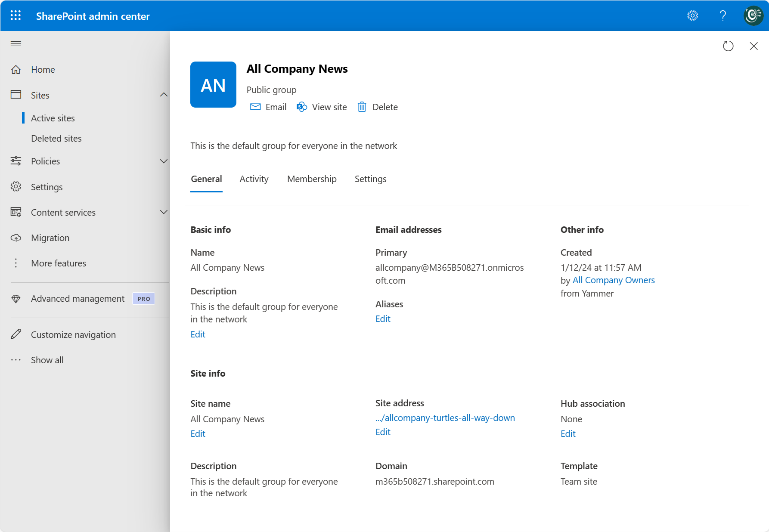Screen dimensions: 769x532
Task: Click All Company Owners
Action: tap(614, 280)
